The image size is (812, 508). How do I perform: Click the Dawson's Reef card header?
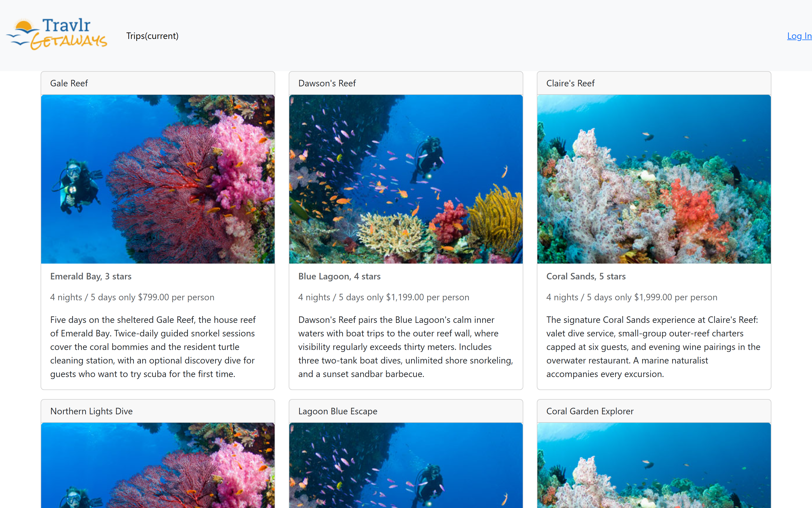tap(406, 83)
